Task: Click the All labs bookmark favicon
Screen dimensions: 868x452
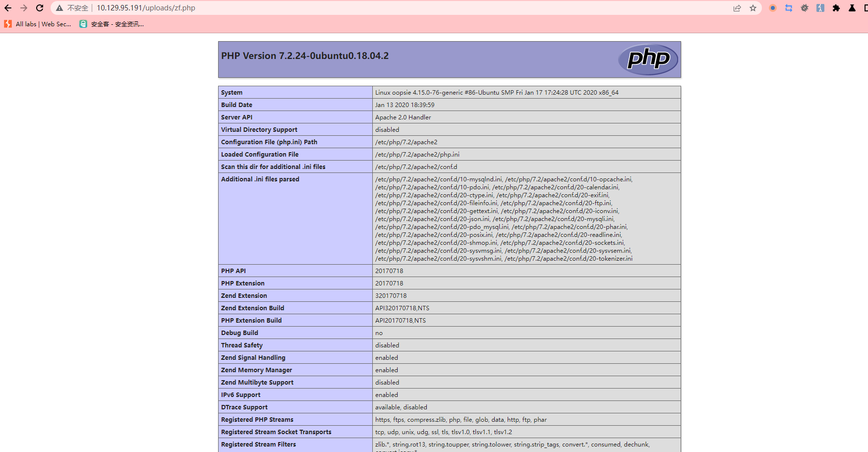Action: [x=8, y=24]
